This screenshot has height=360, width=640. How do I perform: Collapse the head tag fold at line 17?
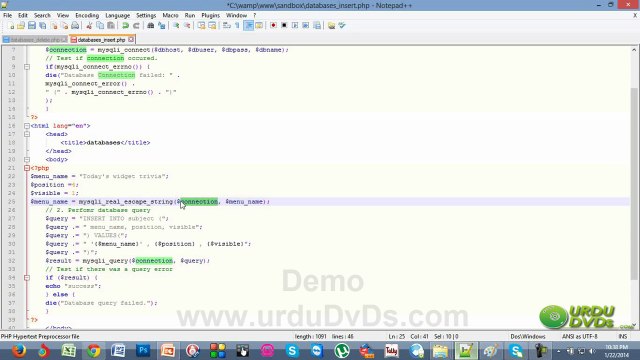click(x=27, y=134)
